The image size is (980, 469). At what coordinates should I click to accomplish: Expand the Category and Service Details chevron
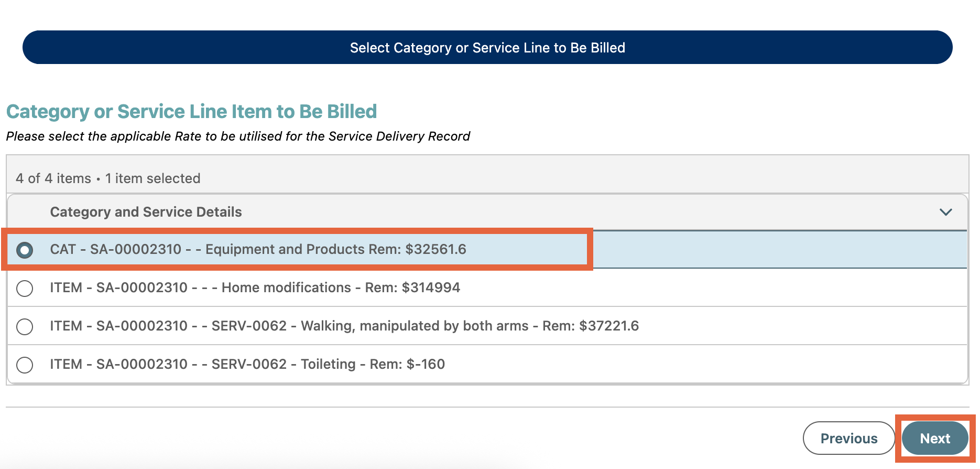(945, 212)
